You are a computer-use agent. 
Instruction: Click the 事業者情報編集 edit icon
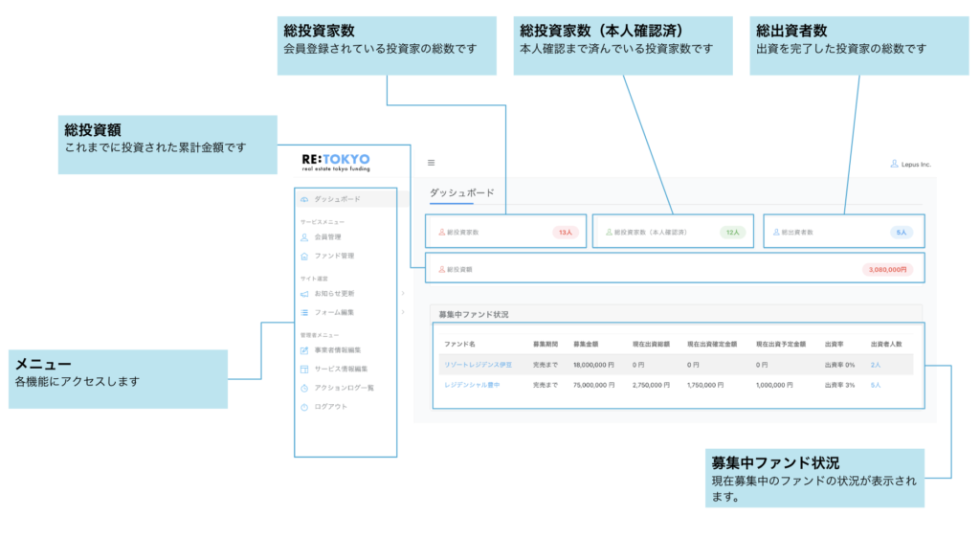304,350
